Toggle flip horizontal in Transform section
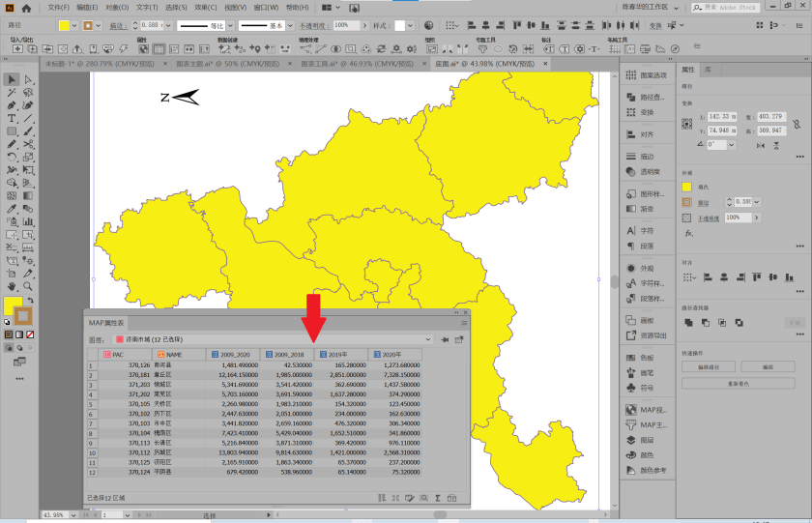The width and height of the screenshot is (812, 523). tap(760, 144)
